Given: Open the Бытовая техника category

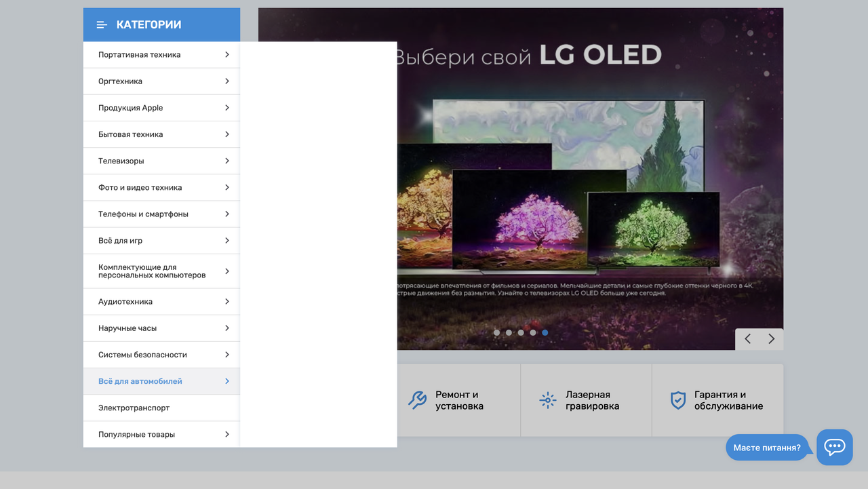Looking at the screenshot, I should (x=161, y=134).
